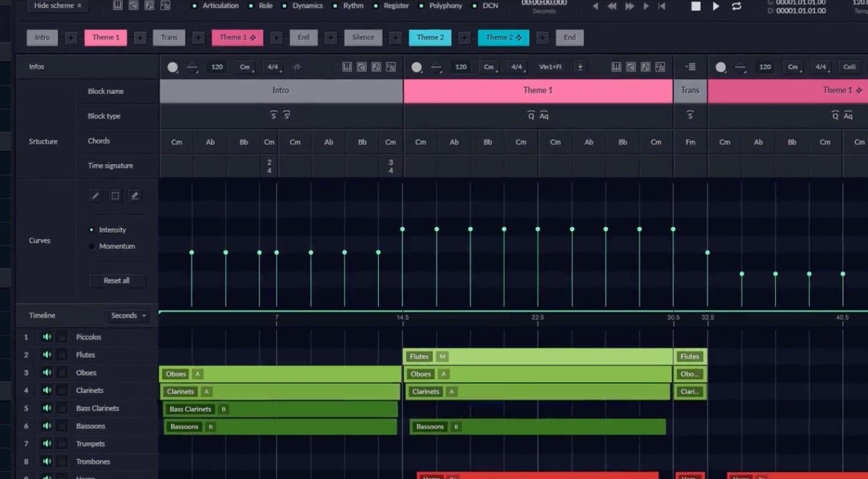This screenshot has width=868, height=479.
Task: Click the piano-keys icon in Intro block header
Action: (347, 67)
